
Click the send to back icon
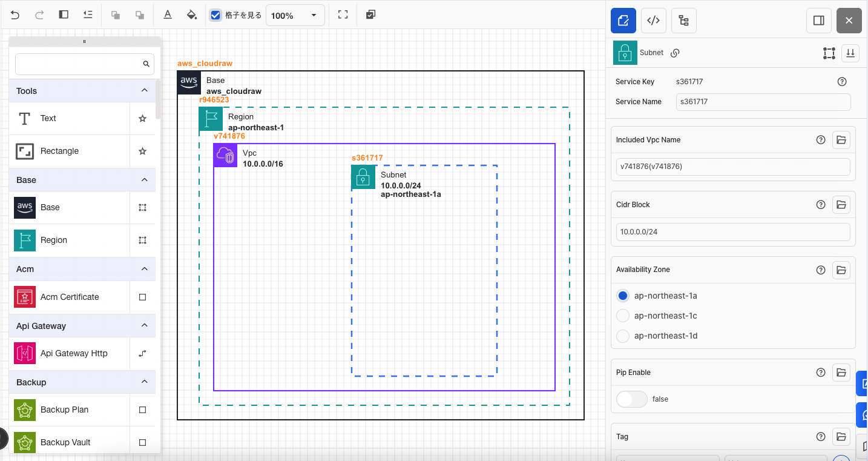140,15
